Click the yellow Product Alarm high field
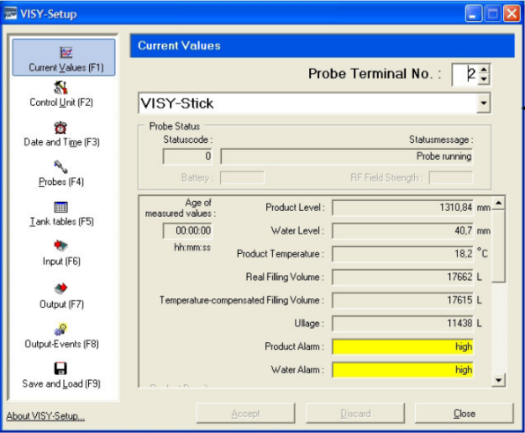 coord(402,347)
